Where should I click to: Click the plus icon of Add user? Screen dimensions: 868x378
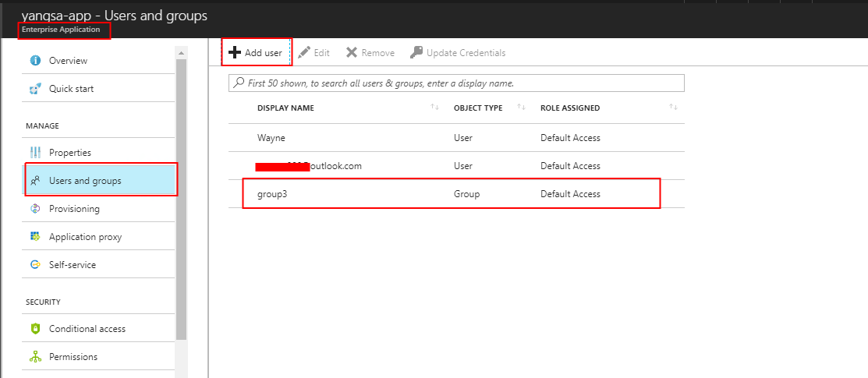click(235, 52)
